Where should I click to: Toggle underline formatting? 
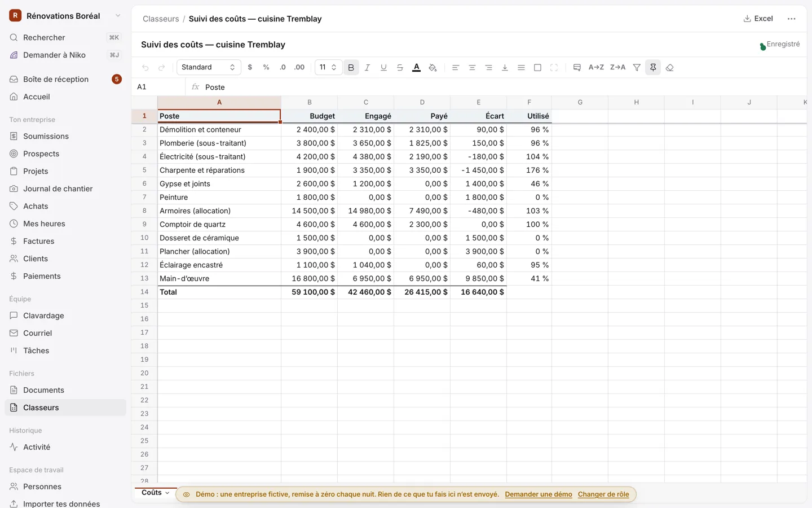(x=383, y=68)
